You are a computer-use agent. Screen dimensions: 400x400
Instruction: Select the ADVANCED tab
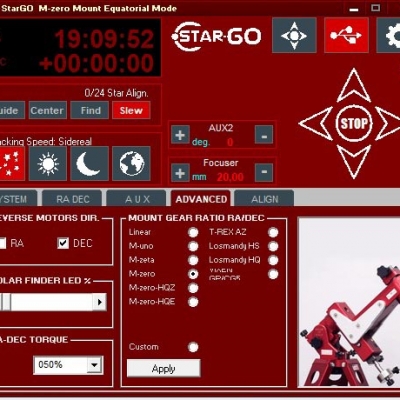201,199
